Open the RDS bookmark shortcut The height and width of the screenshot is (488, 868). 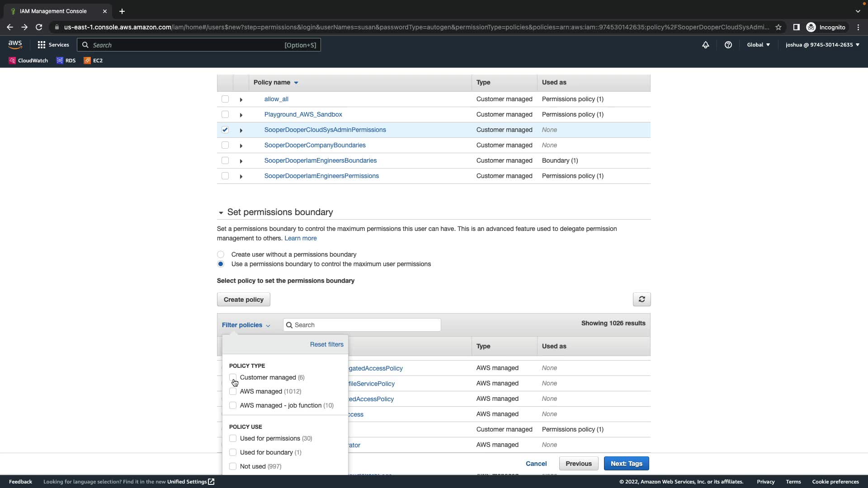click(66, 60)
